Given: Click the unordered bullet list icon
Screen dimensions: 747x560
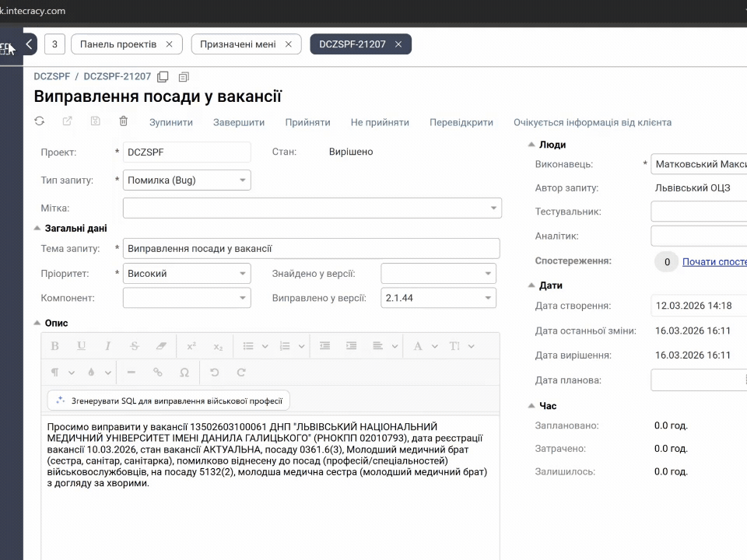Looking at the screenshot, I should pos(248,346).
